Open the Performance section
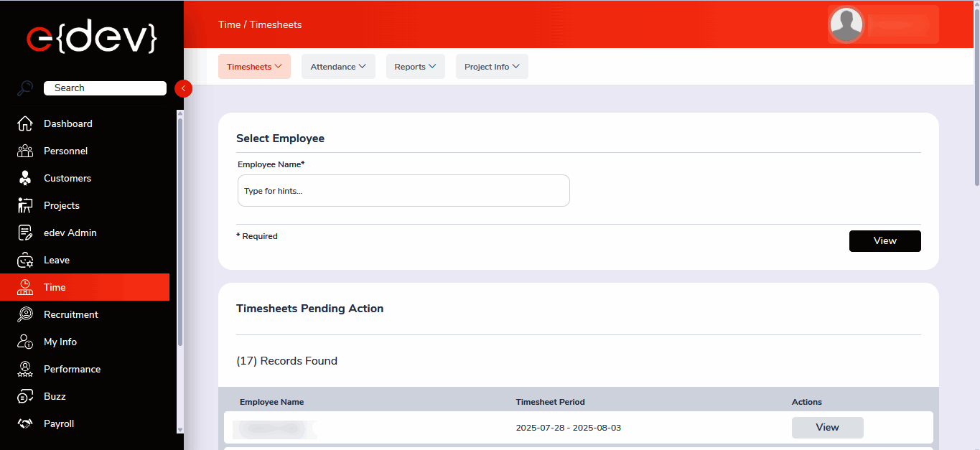The width and height of the screenshot is (980, 450). click(x=72, y=369)
